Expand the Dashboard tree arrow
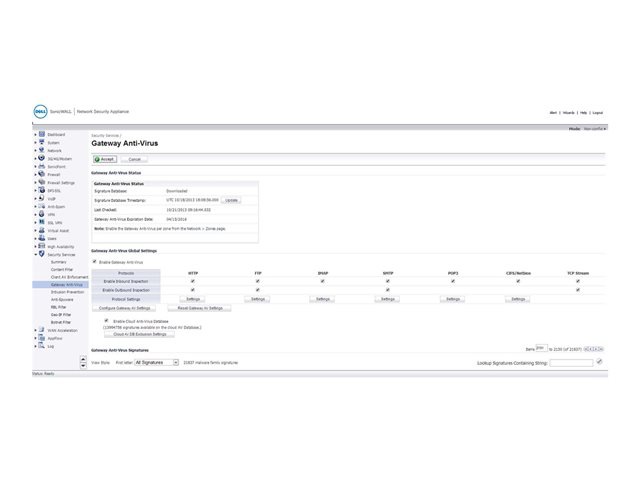This screenshot has height=480, width=640. (x=36, y=135)
